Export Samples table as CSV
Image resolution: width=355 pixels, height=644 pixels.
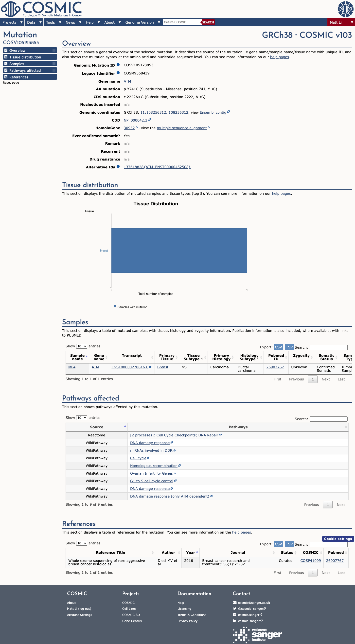(x=278, y=347)
